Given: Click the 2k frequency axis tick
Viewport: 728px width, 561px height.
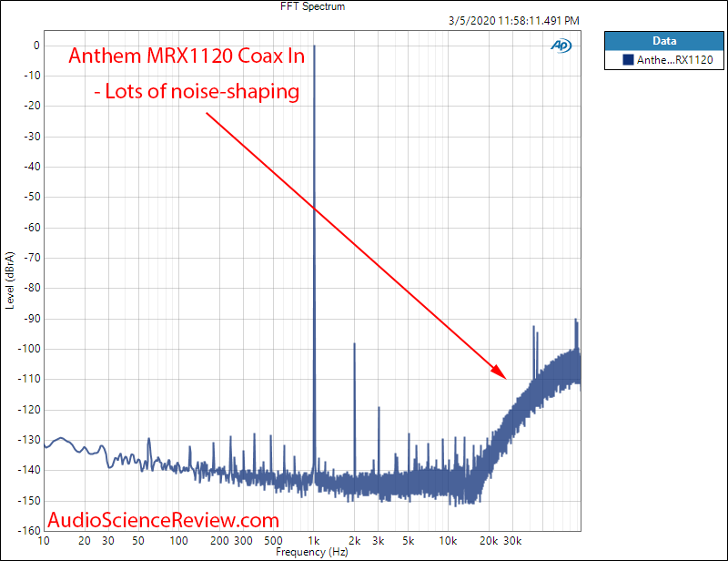Looking at the screenshot, I should (x=355, y=541).
